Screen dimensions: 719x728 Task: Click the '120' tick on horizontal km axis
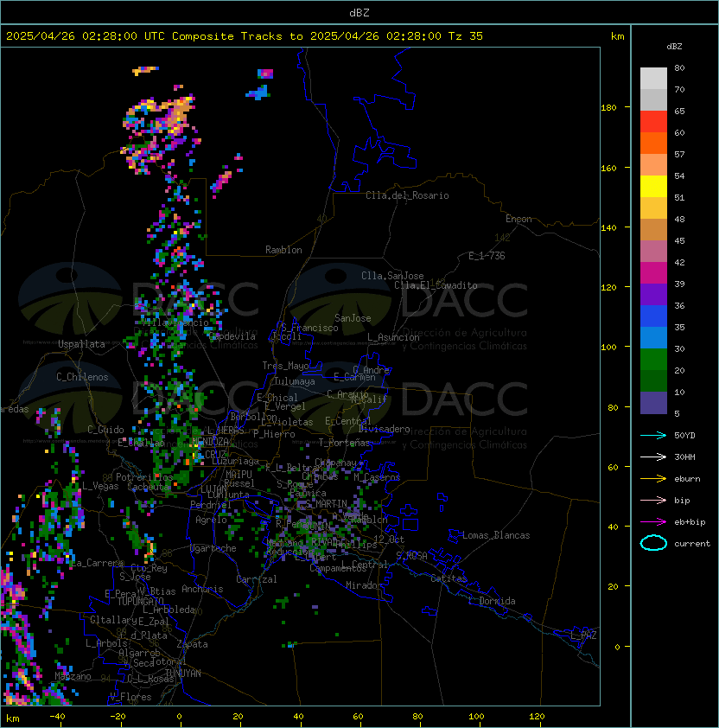coord(537,717)
